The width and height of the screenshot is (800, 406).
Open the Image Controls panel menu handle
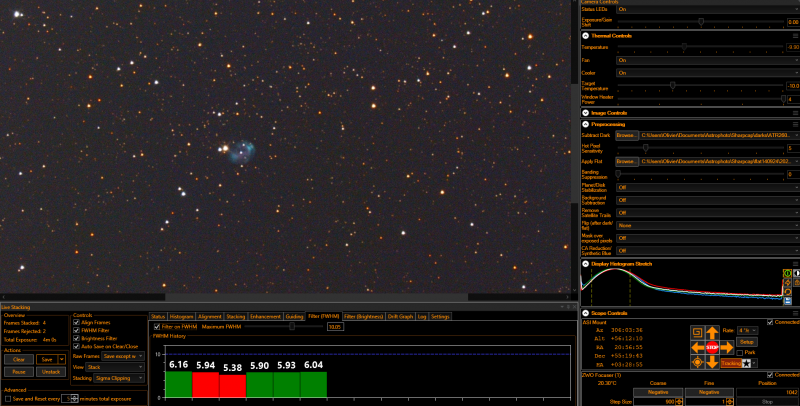tap(795, 113)
